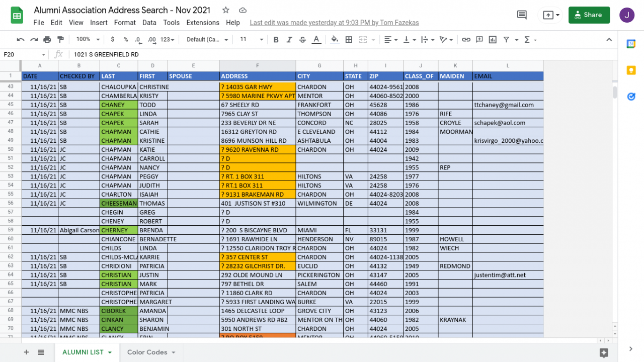Screen dimensions: 644x362
Task: Create a filter using the funnel icon
Action: [506, 40]
